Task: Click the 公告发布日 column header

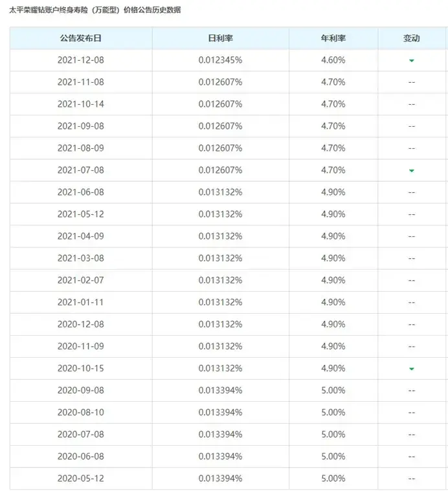Action: pos(80,38)
